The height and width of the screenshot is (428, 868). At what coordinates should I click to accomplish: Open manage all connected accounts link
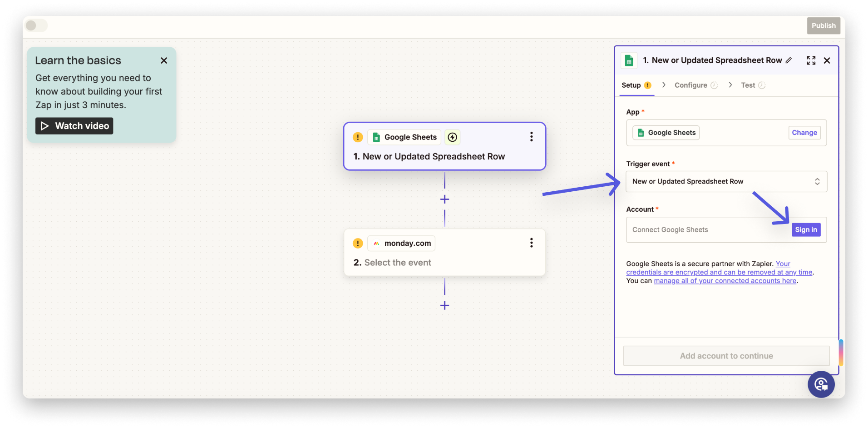(725, 281)
